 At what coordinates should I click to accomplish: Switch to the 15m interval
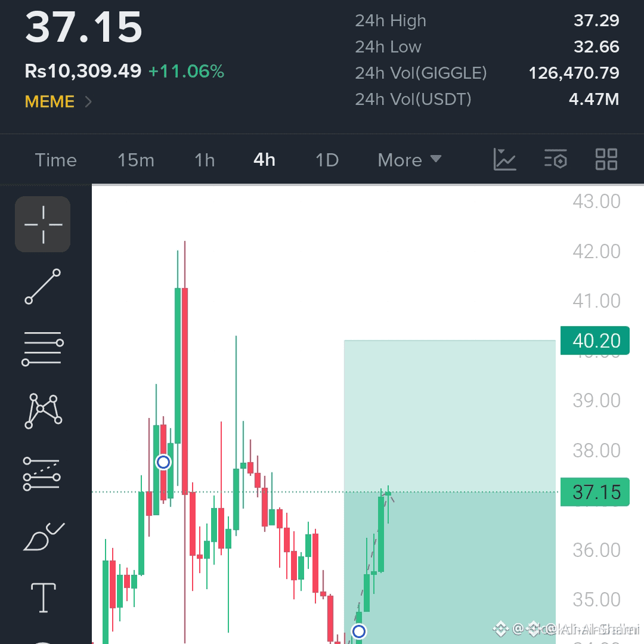tap(136, 160)
